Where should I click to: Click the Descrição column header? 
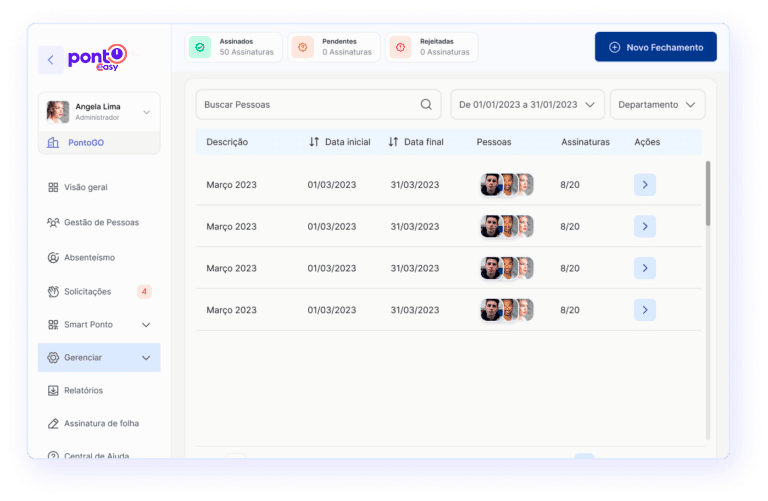pos(227,142)
